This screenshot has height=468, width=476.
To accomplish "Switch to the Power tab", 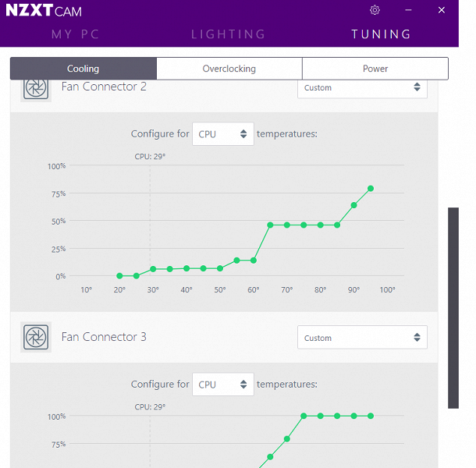I will click(375, 69).
